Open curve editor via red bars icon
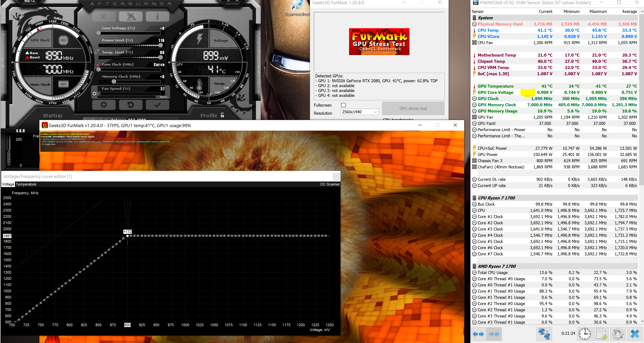Image resolution: width=644 pixels, height=343 pixels. point(97,64)
